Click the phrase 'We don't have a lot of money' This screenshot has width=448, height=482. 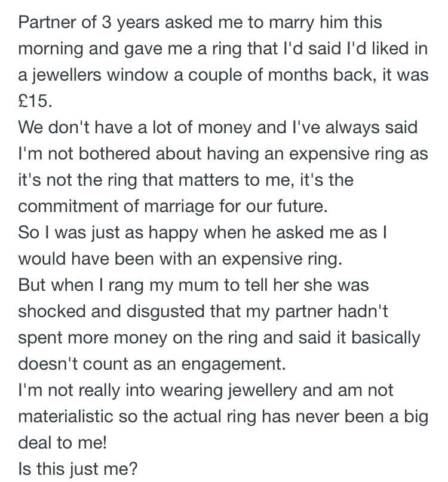point(134,128)
